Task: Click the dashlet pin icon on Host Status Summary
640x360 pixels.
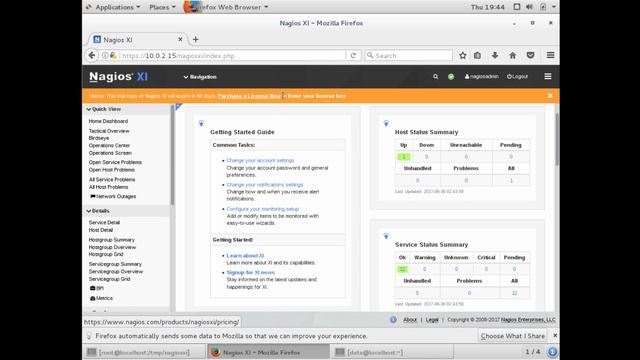Action: click(x=386, y=123)
